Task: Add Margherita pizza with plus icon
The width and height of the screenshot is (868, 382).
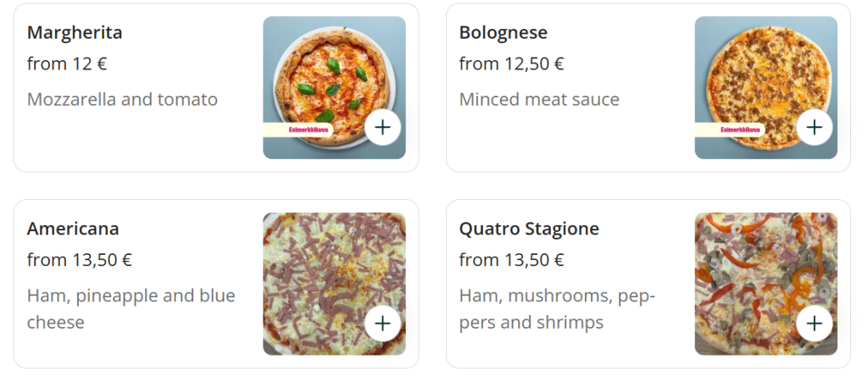Action: tap(383, 127)
